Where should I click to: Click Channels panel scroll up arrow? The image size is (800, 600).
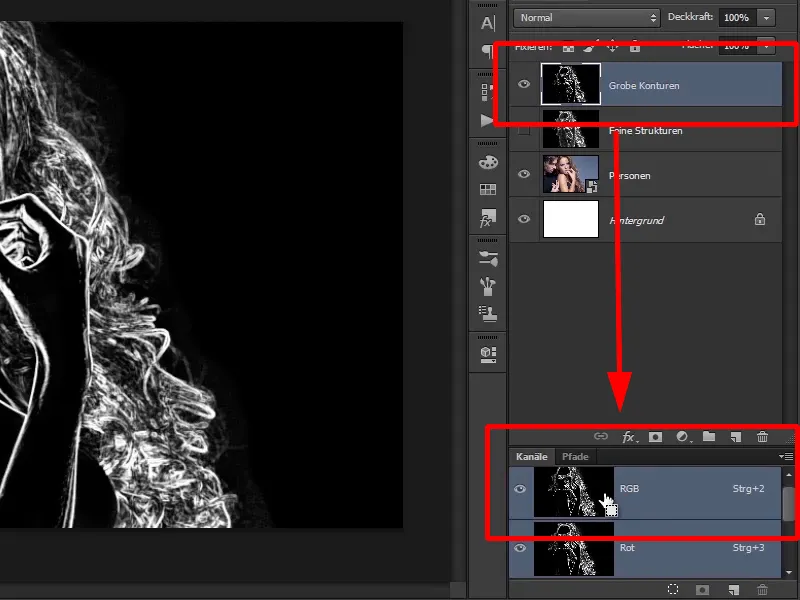789,475
